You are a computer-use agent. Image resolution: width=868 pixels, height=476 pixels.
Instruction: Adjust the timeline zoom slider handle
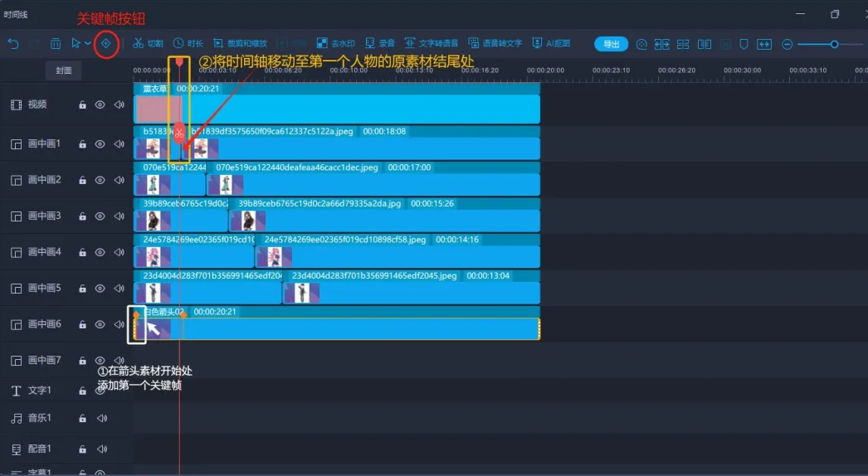click(x=834, y=44)
